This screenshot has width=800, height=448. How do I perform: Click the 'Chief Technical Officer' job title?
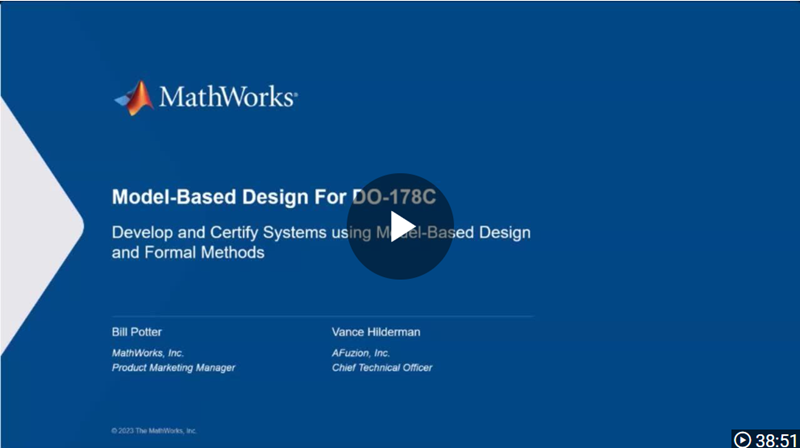coord(382,368)
